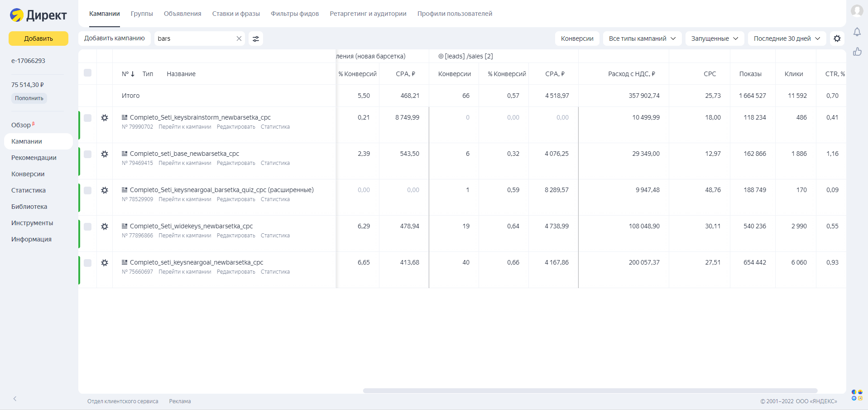The image size is (868, 410).
Task: Open Обзор in the sidebar
Action: 21,125
